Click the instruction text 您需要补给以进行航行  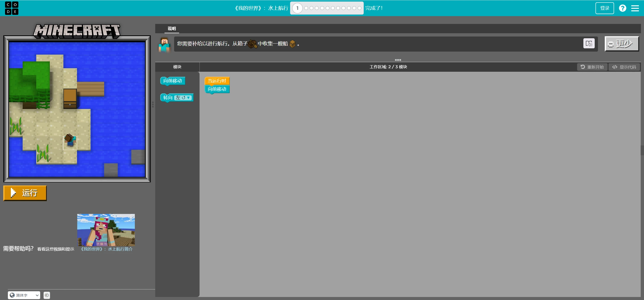pyautogui.click(x=202, y=44)
